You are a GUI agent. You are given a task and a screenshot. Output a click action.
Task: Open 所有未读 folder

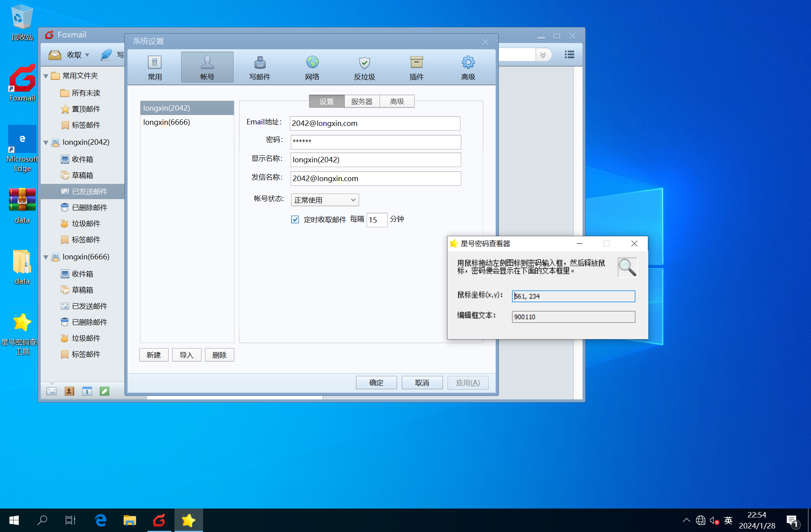tap(81, 93)
